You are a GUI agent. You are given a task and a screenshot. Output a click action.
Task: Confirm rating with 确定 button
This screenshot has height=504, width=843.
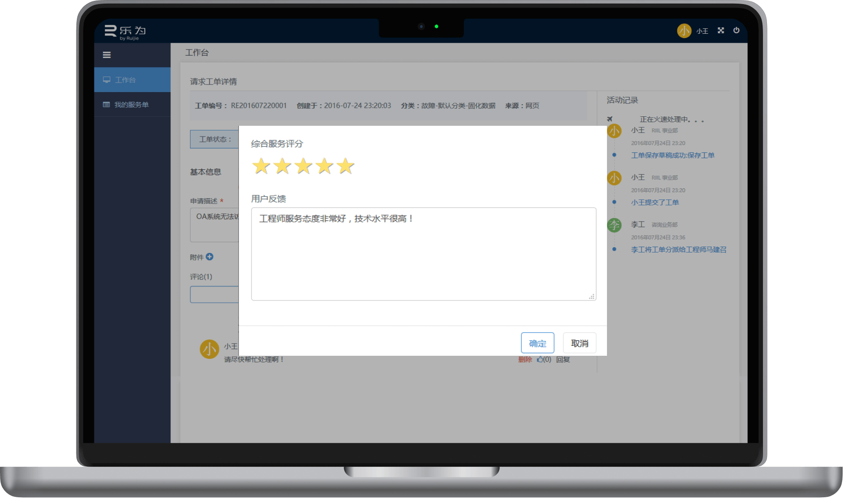(x=537, y=343)
